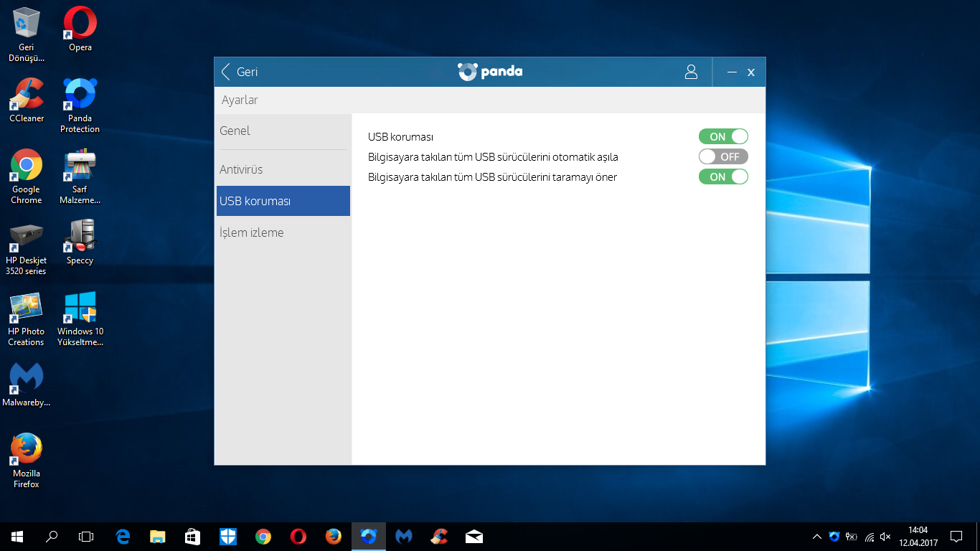Show hidden system tray icons
Viewport: 980px width, 551px height.
817,537
